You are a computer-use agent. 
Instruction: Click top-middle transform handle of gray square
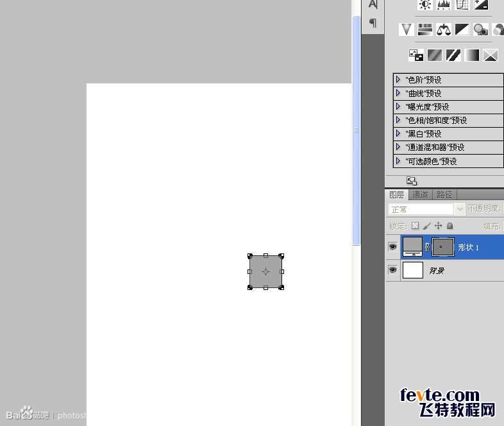(x=265, y=255)
